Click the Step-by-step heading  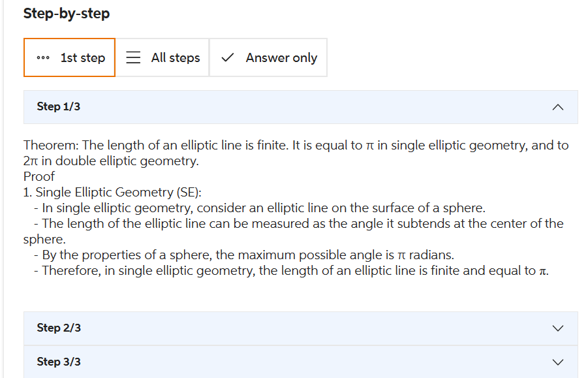[66, 13]
